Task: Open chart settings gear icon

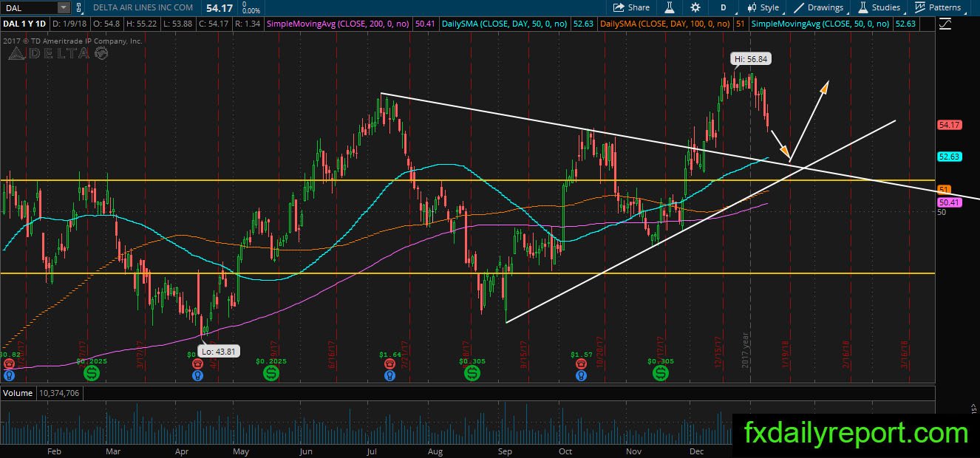Action: click(695, 7)
